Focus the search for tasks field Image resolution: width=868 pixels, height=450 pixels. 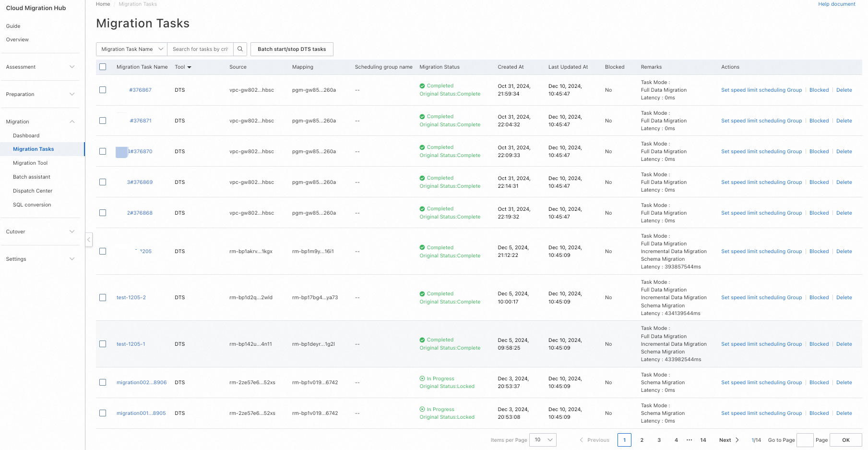coord(201,49)
